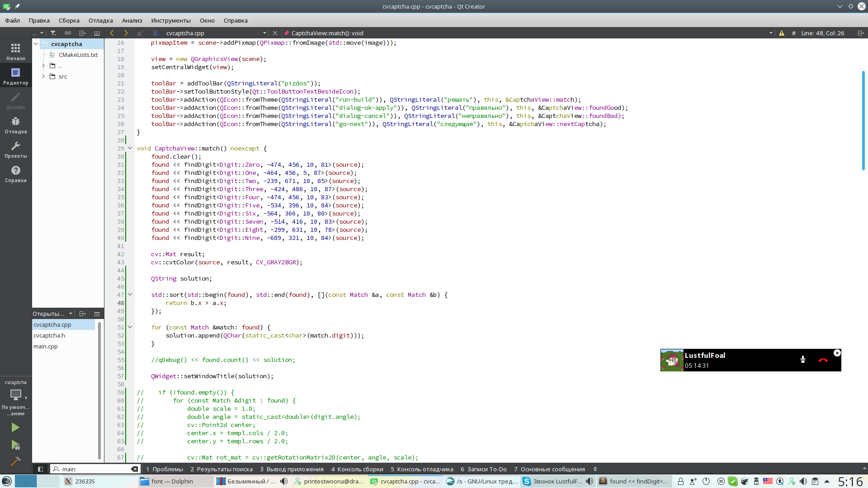Fold the lambda block at line 47
The width and height of the screenshot is (868, 488).
click(130, 295)
